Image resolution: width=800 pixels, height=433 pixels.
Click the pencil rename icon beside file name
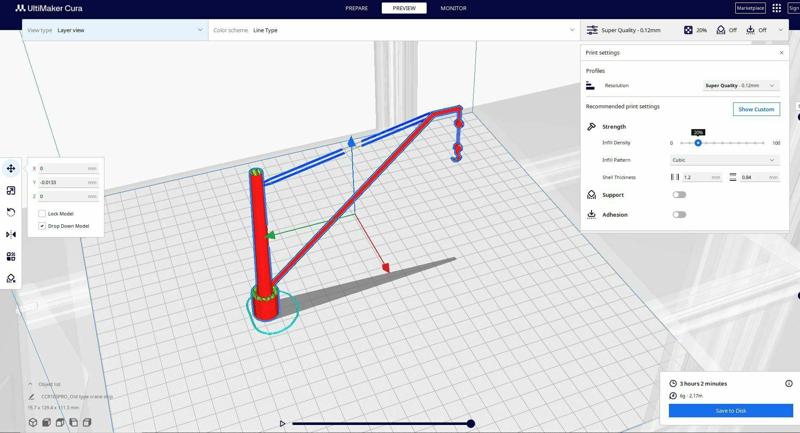(32, 396)
